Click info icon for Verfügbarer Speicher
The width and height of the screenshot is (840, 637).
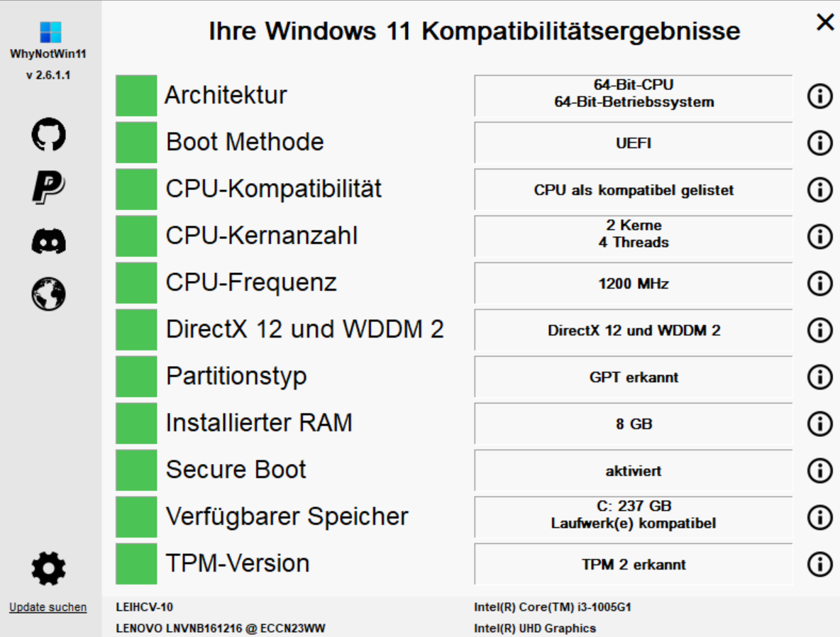pyautogui.click(x=819, y=518)
